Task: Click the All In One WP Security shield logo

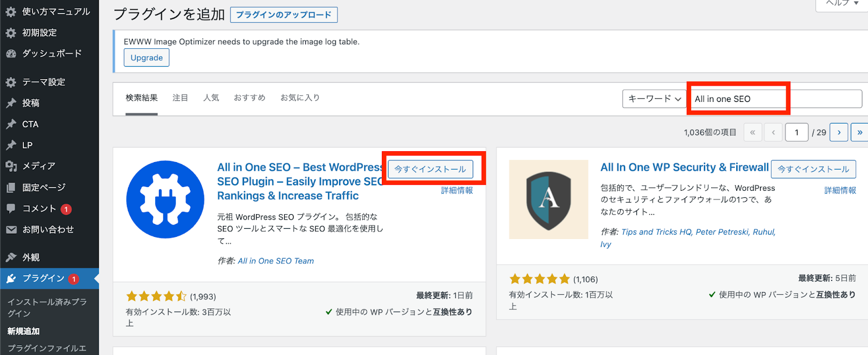Action: [548, 199]
